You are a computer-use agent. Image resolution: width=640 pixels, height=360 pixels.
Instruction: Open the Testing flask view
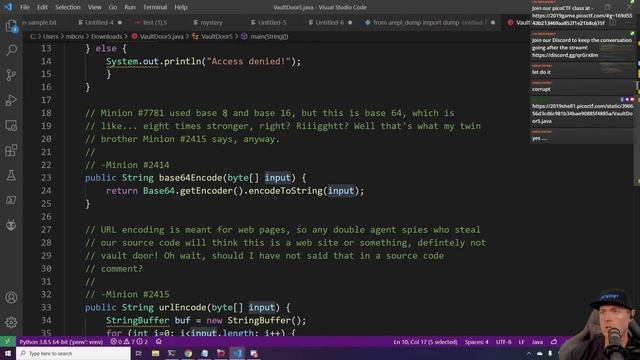11,176
